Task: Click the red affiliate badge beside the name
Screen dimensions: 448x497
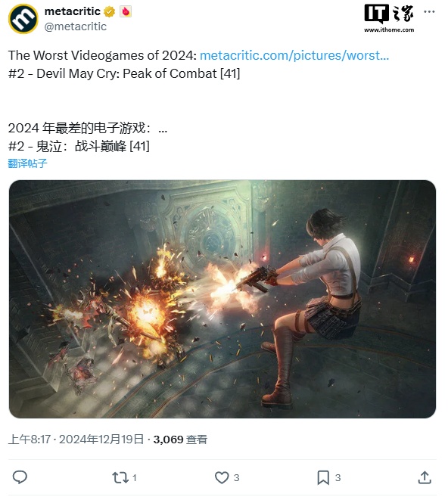Action: point(126,12)
